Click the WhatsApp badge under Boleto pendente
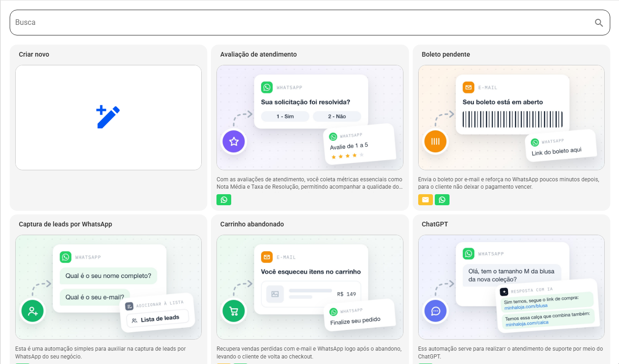This screenshot has height=364, width=619. pos(442,200)
